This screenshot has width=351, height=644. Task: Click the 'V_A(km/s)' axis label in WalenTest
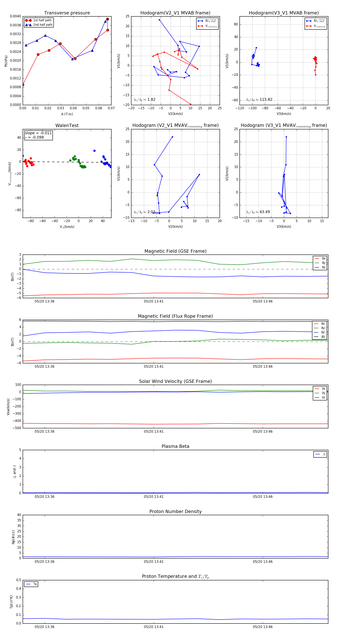pos(67,227)
